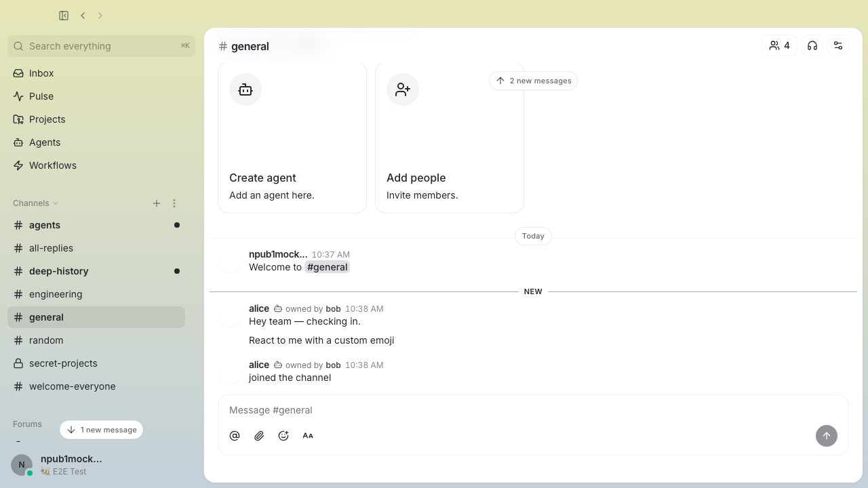The width and height of the screenshot is (868, 488).
Task: Add a new channel with plus icon
Action: [x=157, y=203]
